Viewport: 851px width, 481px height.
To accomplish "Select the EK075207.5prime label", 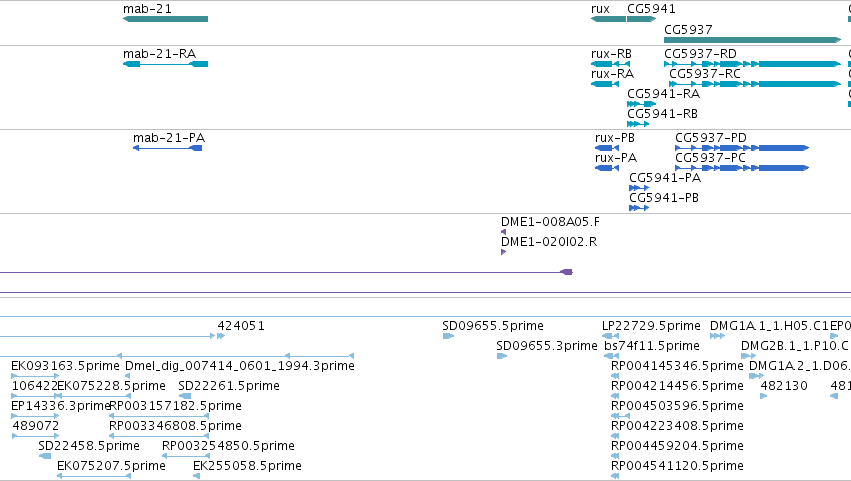I will [x=111, y=466].
